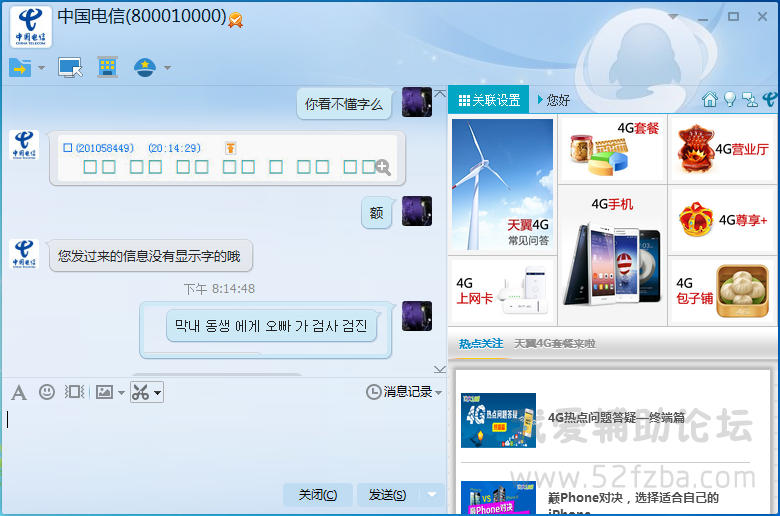Click the 巅Phone对决 article thumbnail

[498, 498]
